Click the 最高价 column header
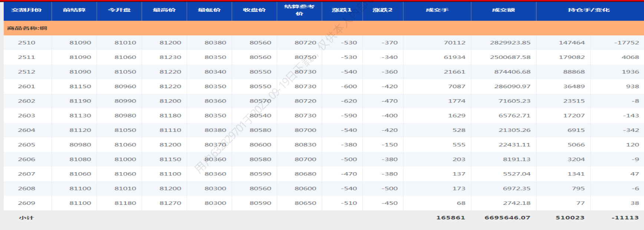The height and width of the screenshot is (230, 644). pyautogui.click(x=164, y=10)
